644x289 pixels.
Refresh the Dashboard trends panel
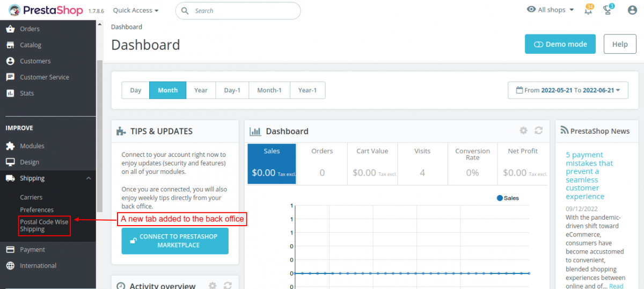pos(539,131)
